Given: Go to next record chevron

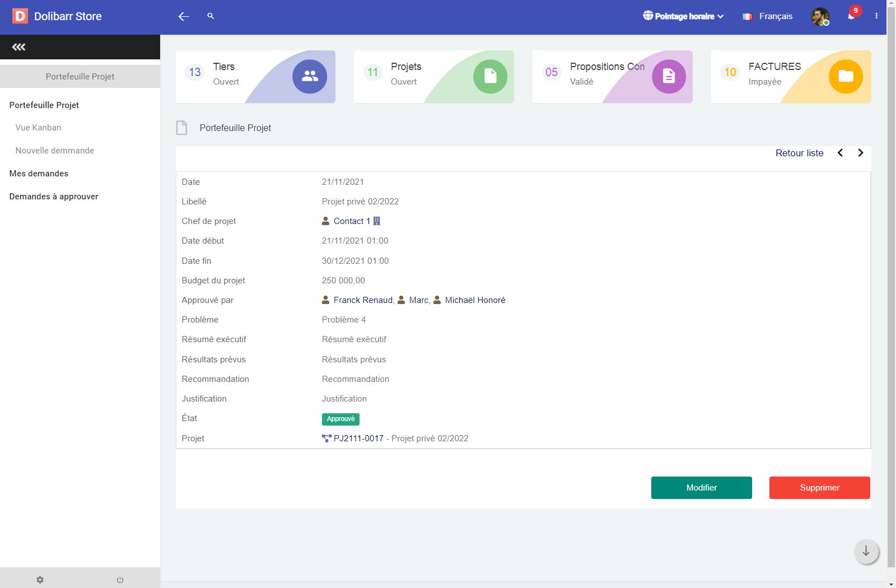Looking at the screenshot, I should [x=861, y=153].
